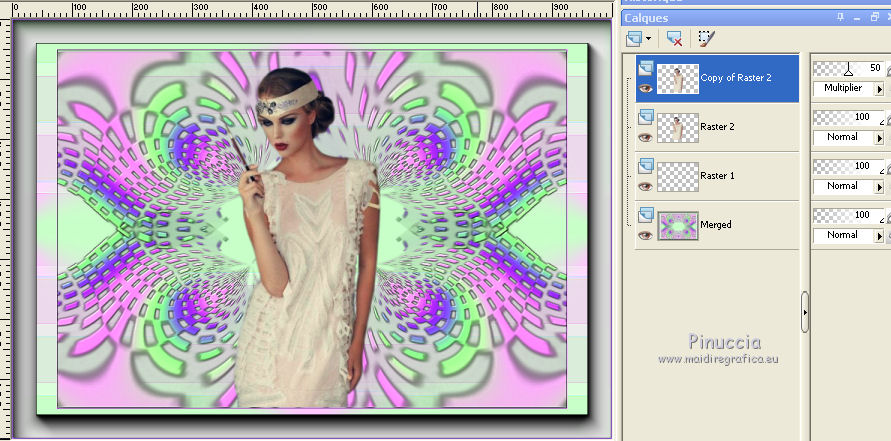This screenshot has width=891, height=441.
Task: Open the Raster 1 blend mode dropdown
Action: click(x=880, y=187)
